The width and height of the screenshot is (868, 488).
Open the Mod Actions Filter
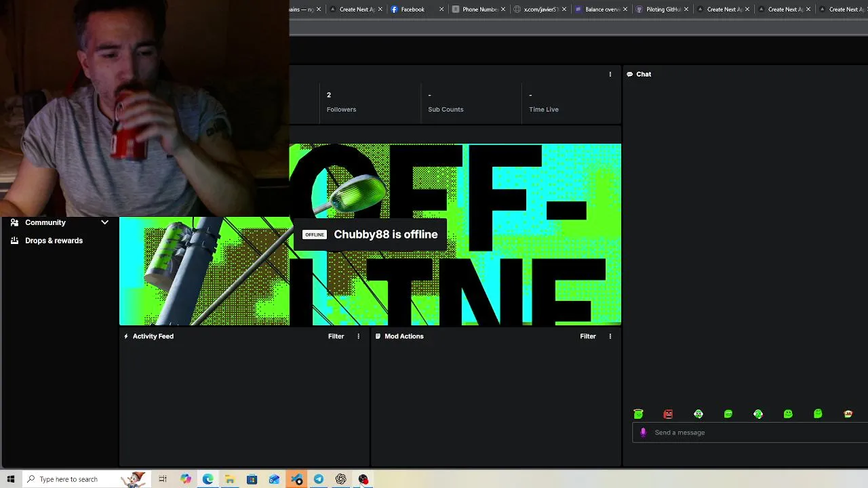(588, 336)
